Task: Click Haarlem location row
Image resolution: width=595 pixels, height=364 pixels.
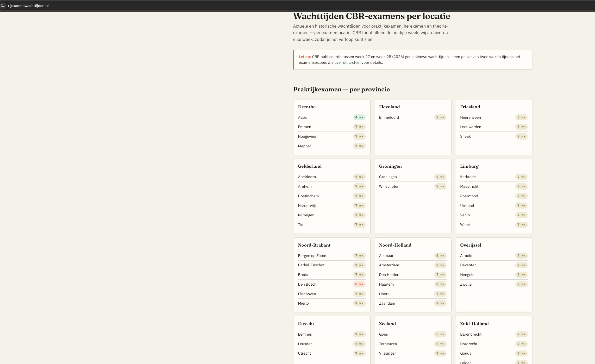Action: point(413,284)
